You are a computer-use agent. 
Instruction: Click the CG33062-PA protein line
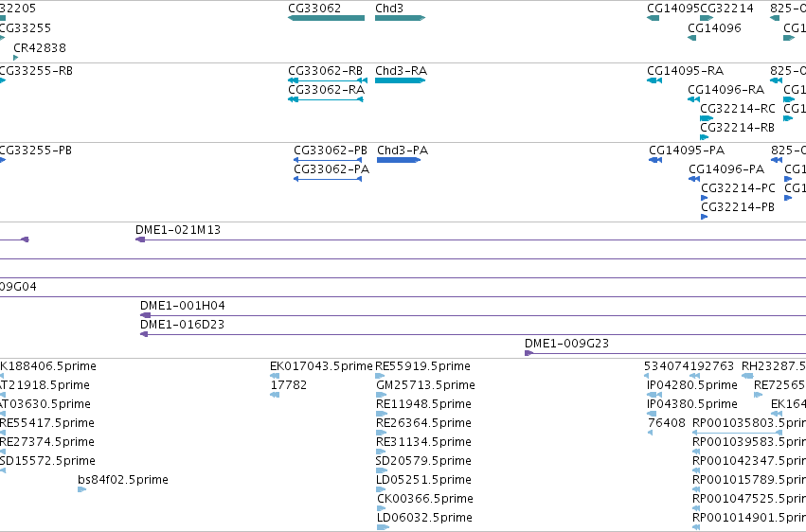tap(328, 179)
